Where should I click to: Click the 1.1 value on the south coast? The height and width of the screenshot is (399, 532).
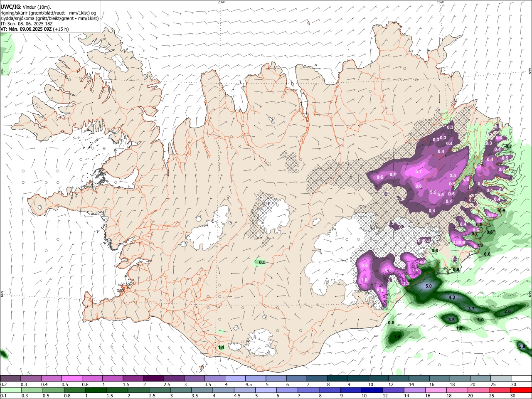coord(221,347)
